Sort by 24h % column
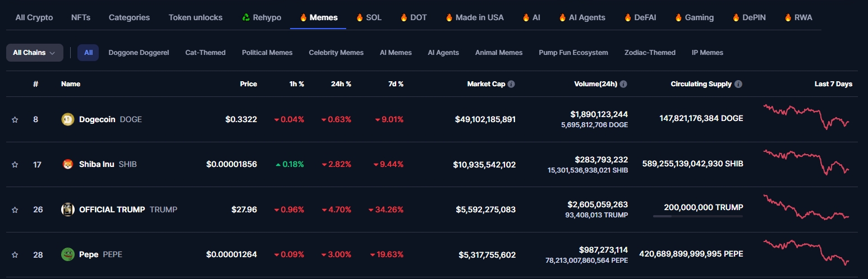868x279 pixels. [341, 84]
